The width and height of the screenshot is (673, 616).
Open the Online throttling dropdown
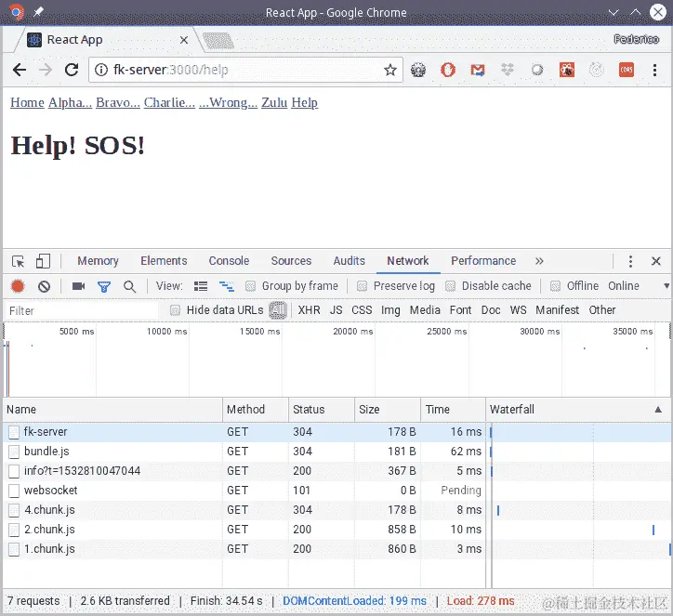pos(639,286)
